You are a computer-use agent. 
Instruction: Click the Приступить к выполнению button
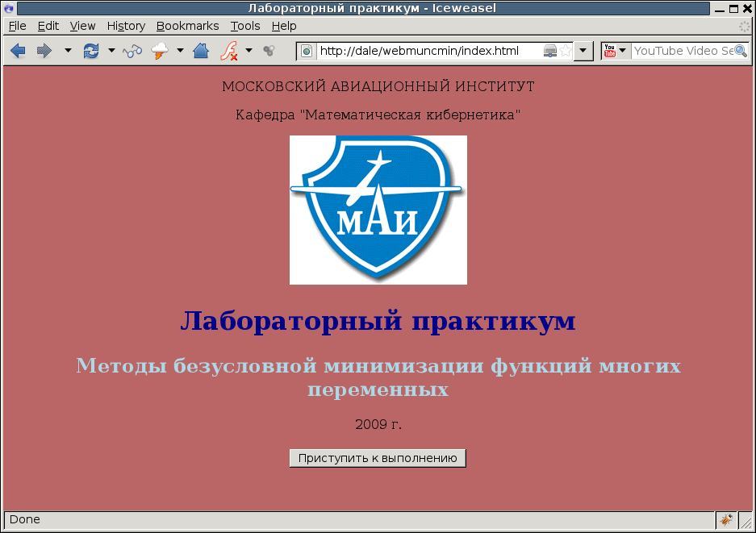click(x=378, y=458)
